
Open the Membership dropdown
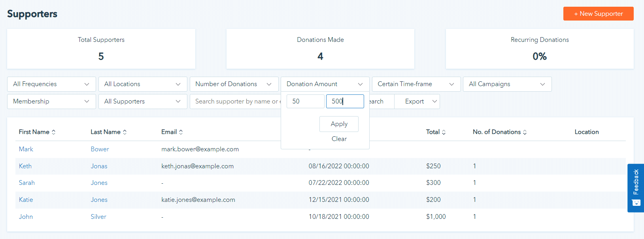[51, 102]
